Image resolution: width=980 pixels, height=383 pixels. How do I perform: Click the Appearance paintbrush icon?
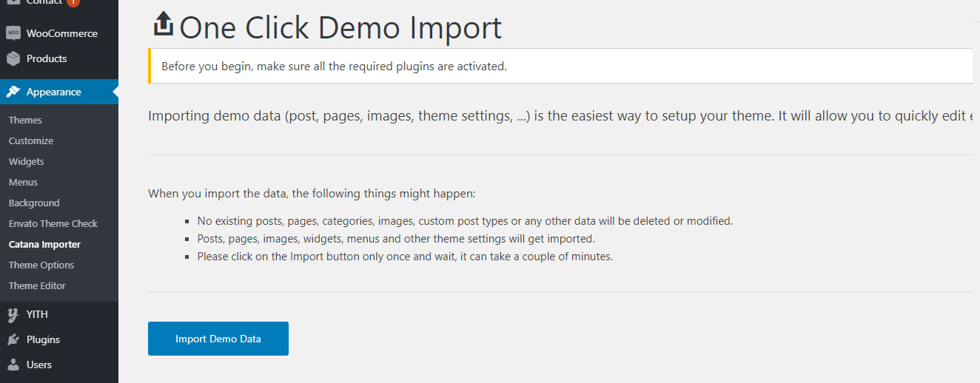[x=13, y=92]
